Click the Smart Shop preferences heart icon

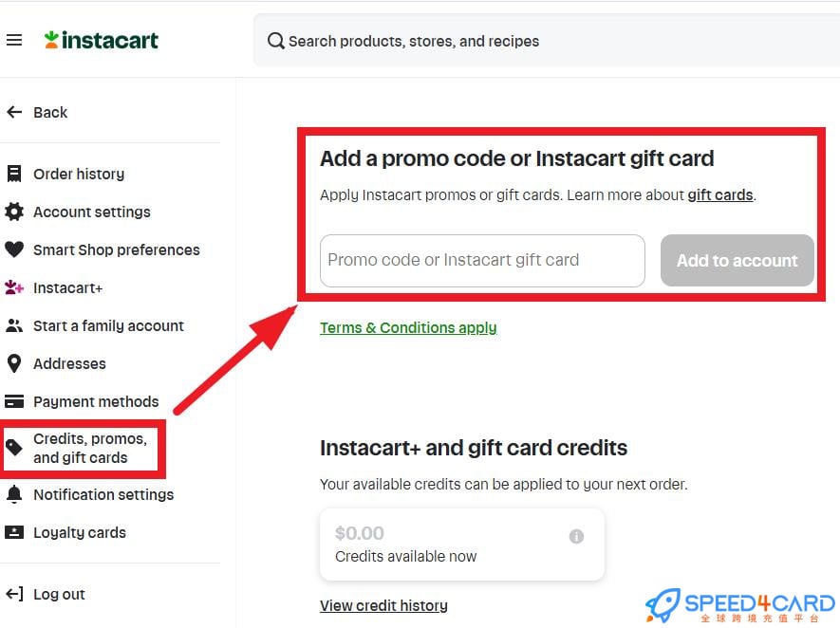[15, 249]
